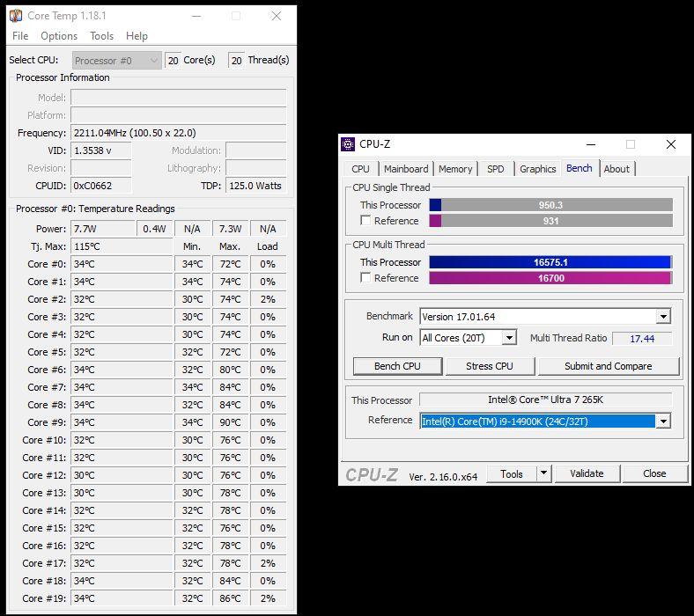Switch to the Mainboard tab
Image resolution: width=694 pixels, height=616 pixels.
[406, 169]
